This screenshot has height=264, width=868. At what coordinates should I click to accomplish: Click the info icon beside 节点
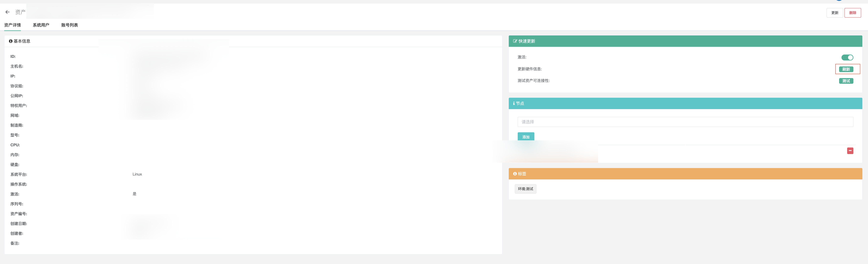point(514,104)
